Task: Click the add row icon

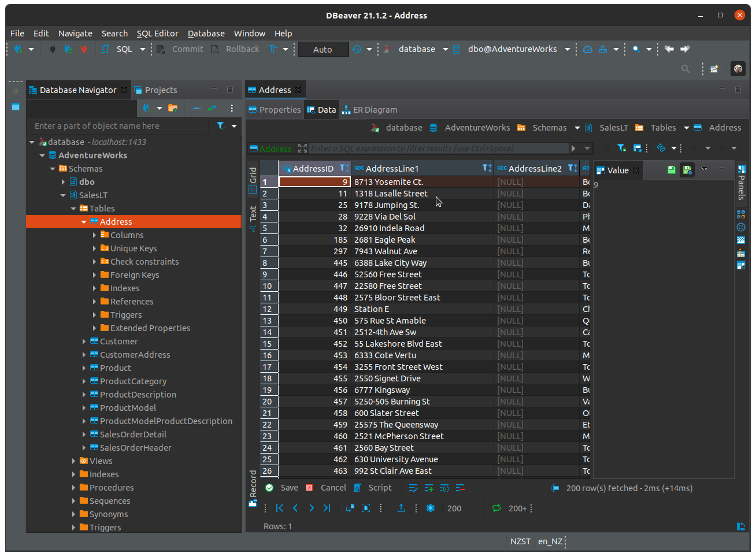Action: click(x=429, y=488)
